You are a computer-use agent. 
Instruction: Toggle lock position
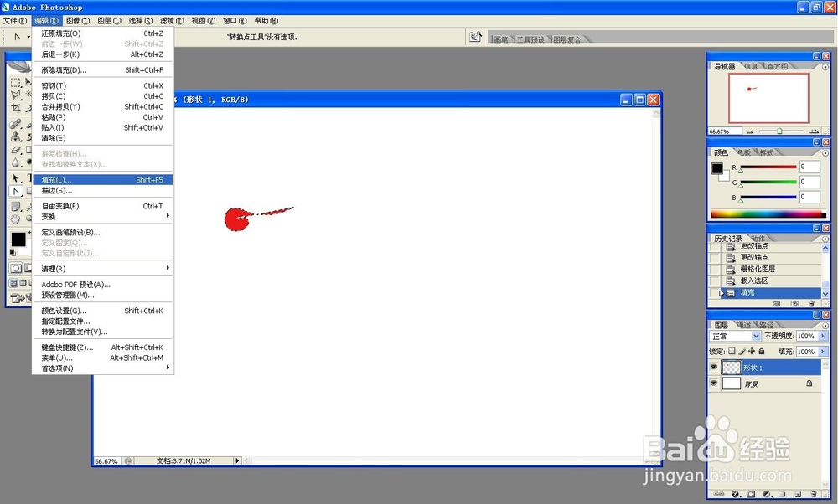(752, 352)
